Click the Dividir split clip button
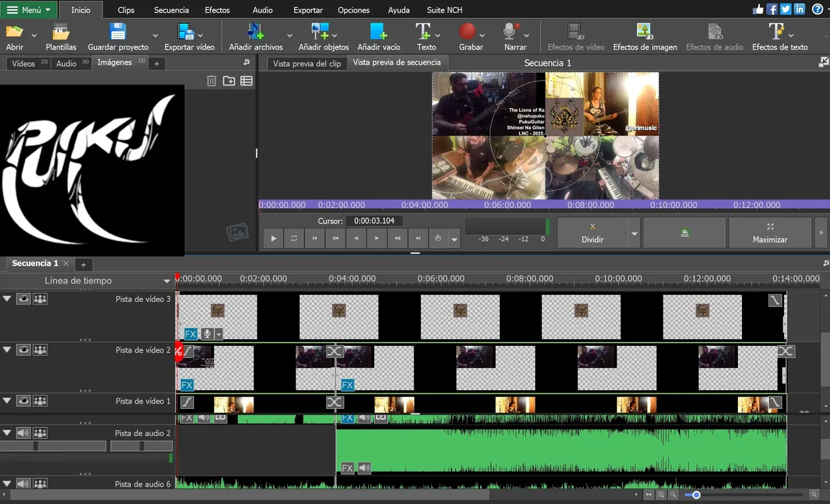This screenshot has height=504, width=830. coord(592,233)
